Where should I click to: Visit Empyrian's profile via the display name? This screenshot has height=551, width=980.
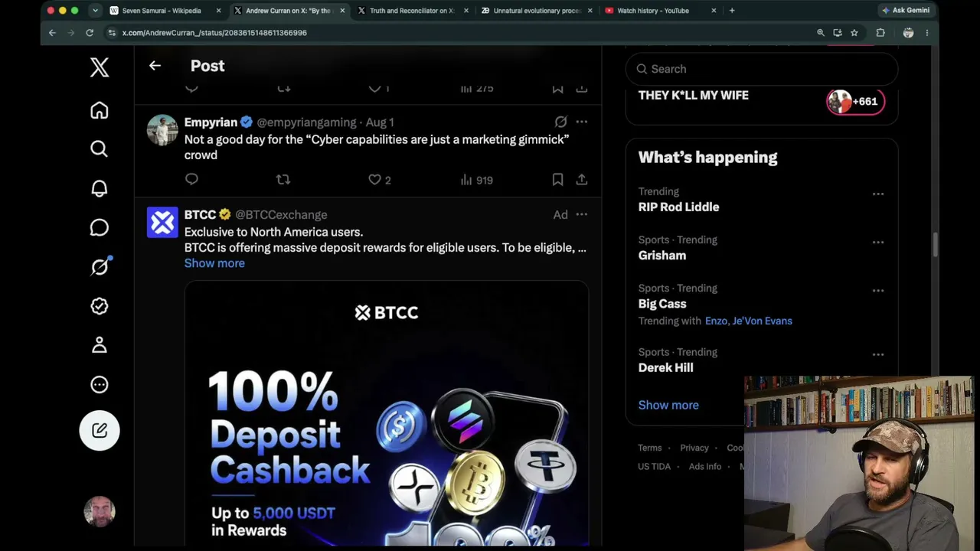pyautogui.click(x=211, y=122)
